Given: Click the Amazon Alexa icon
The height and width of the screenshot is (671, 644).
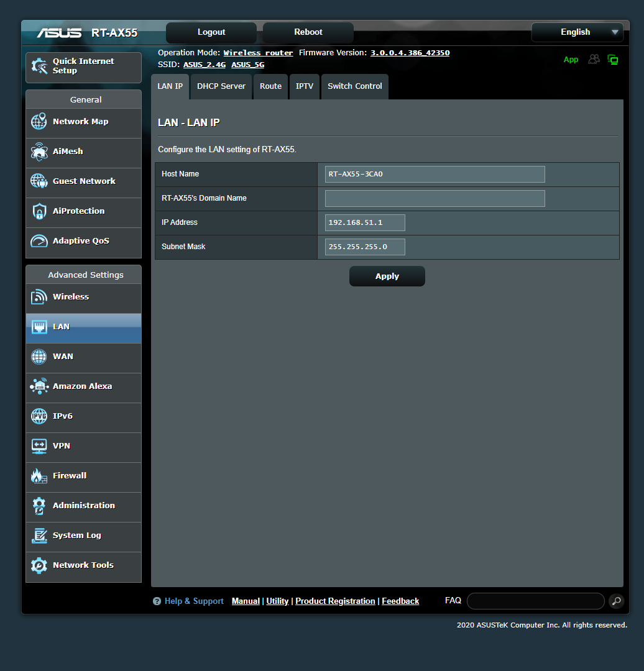Looking at the screenshot, I should tap(39, 386).
